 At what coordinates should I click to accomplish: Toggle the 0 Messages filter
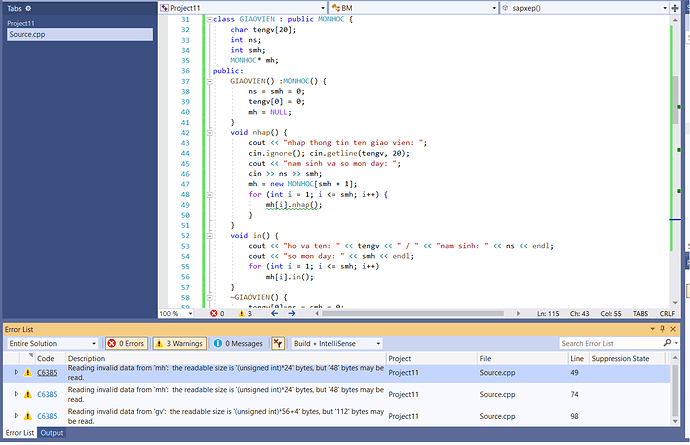tap(238, 343)
